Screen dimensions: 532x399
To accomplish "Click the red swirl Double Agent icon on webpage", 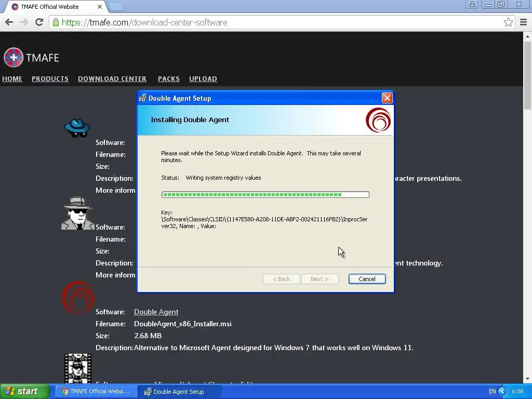I will point(78,298).
